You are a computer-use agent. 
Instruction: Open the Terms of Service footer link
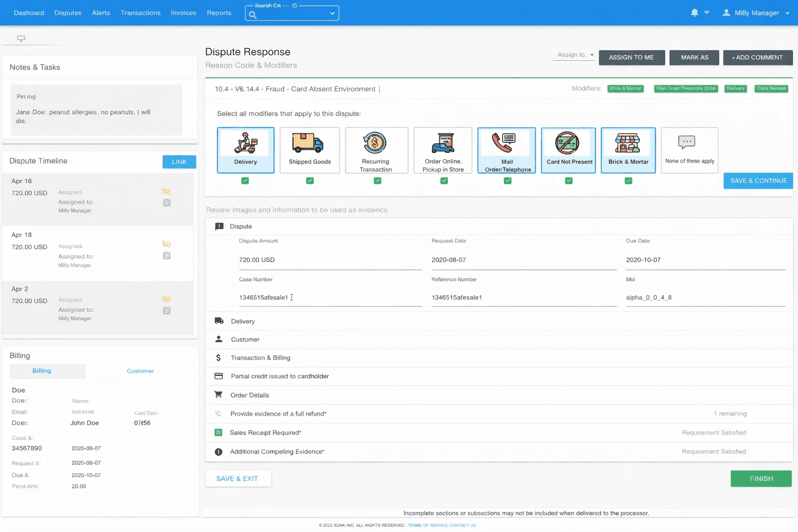(x=428, y=525)
